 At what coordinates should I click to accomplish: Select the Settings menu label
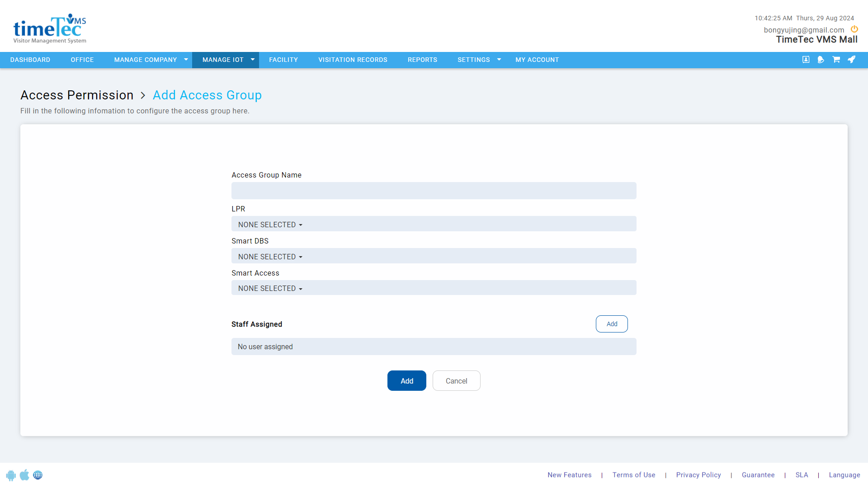(x=474, y=60)
